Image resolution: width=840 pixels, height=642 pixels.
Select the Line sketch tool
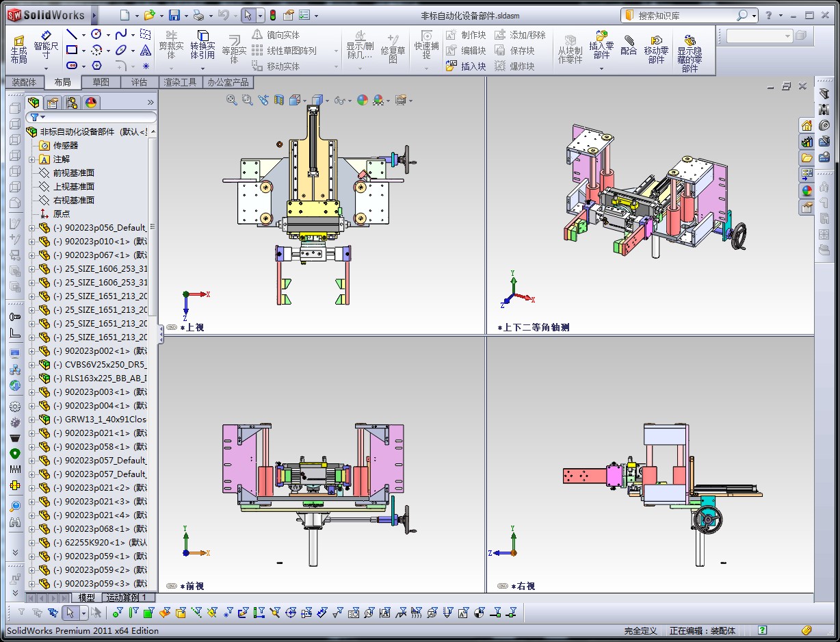72,34
